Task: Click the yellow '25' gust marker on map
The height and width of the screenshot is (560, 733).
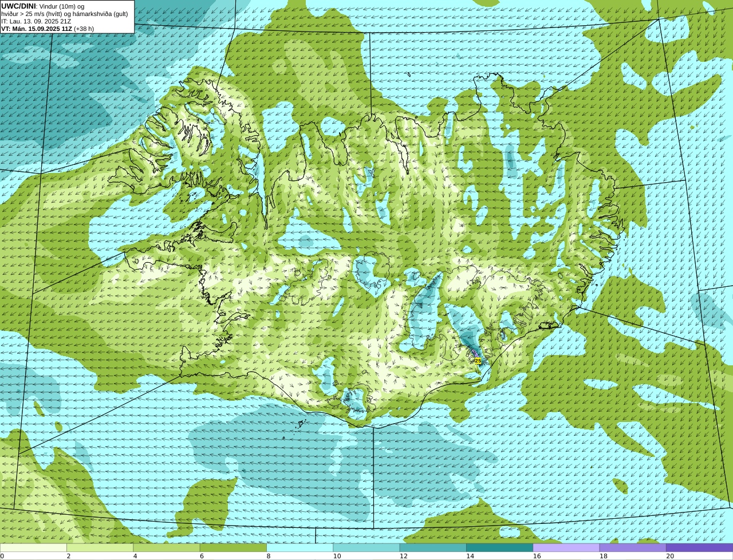Action: tap(478, 361)
